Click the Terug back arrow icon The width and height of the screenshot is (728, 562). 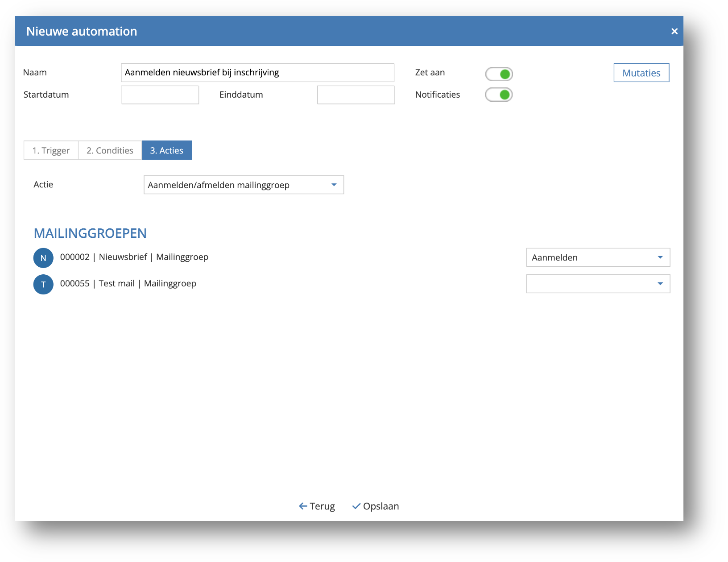point(303,506)
